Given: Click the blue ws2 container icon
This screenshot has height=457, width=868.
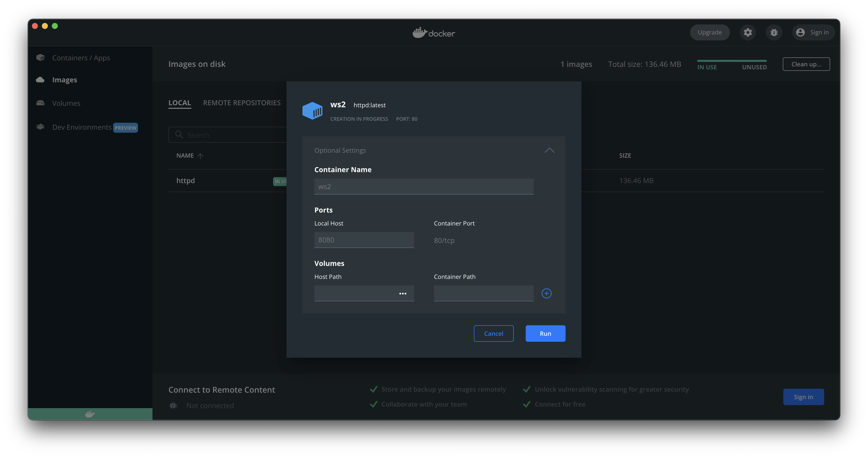Looking at the screenshot, I should (x=312, y=111).
